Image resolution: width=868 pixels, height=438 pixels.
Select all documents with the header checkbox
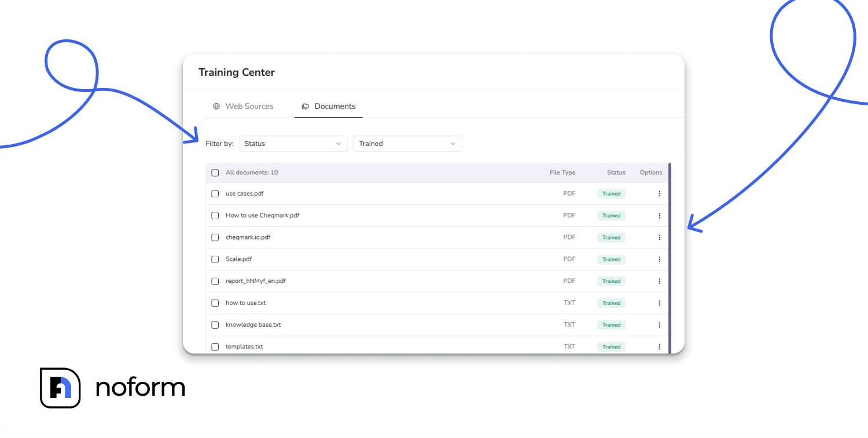coord(215,172)
